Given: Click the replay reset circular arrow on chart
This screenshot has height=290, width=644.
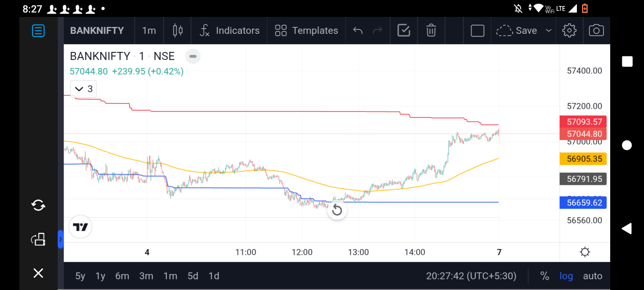Looking at the screenshot, I should (337, 210).
